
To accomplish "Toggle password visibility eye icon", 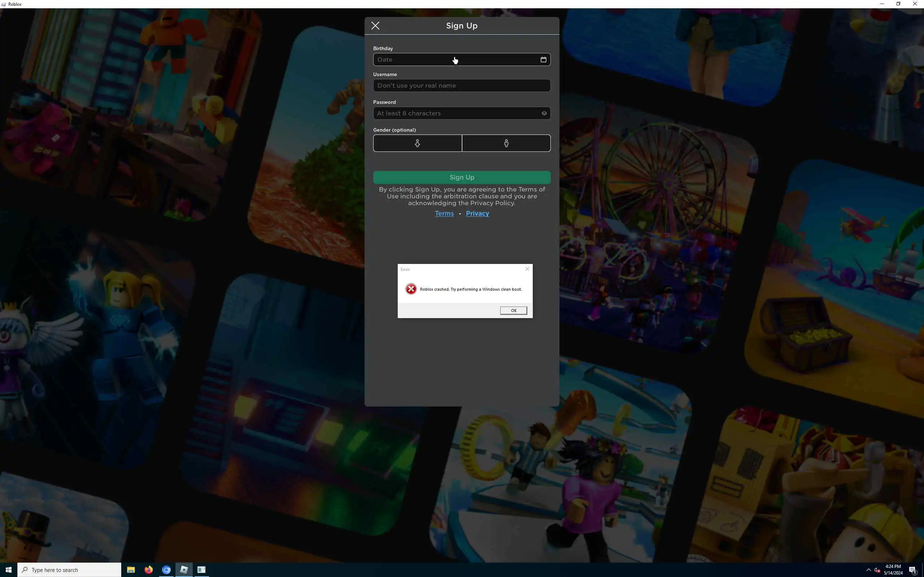I will [x=544, y=113].
